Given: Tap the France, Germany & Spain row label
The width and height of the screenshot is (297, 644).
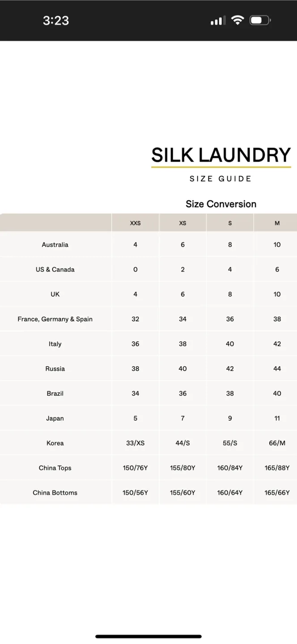Looking at the screenshot, I should coord(55,319).
